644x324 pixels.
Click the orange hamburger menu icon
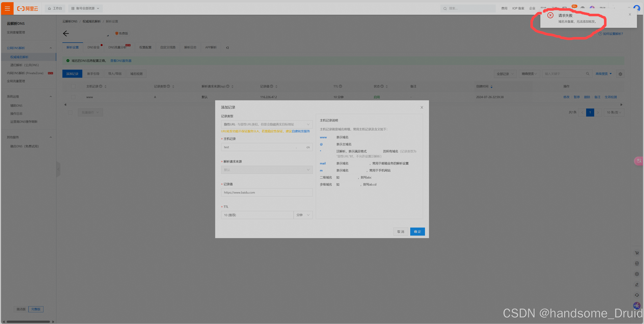click(x=7, y=9)
